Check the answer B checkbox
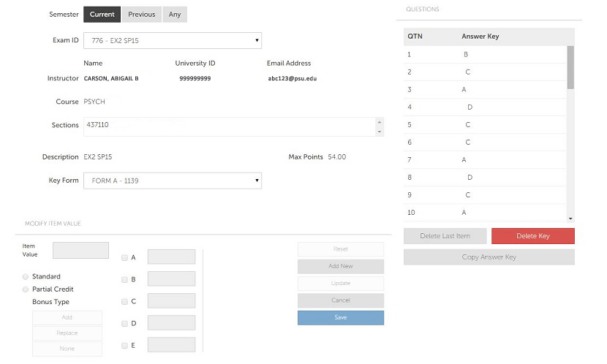The image size is (607, 364). click(124, 280)
